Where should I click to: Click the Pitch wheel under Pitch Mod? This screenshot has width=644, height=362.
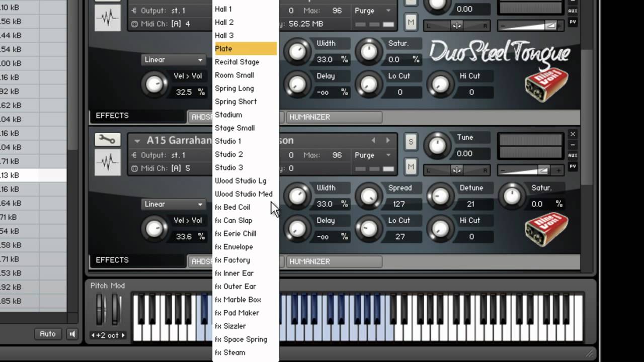pos(101,309)
